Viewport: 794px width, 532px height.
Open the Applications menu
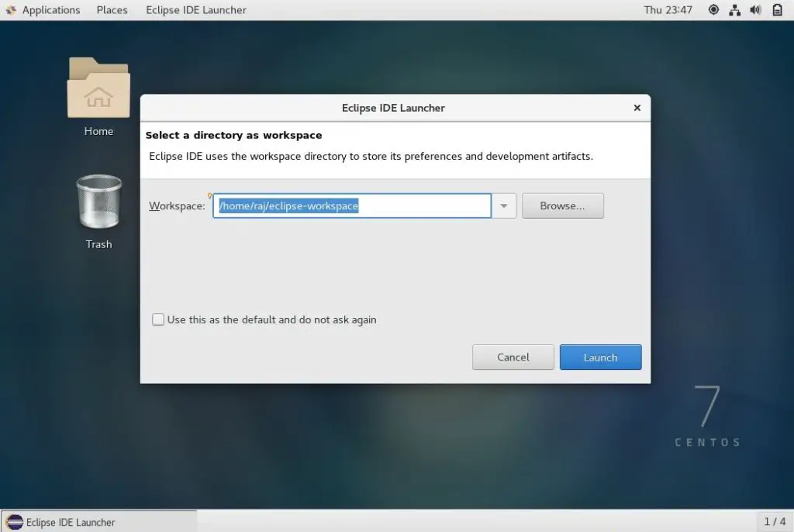tap(51, 9)
